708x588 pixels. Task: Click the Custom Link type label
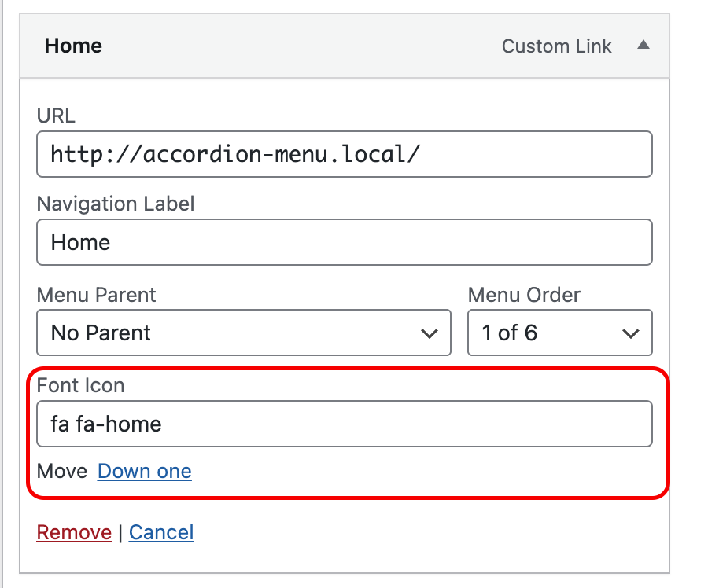[x=556, y=46]
